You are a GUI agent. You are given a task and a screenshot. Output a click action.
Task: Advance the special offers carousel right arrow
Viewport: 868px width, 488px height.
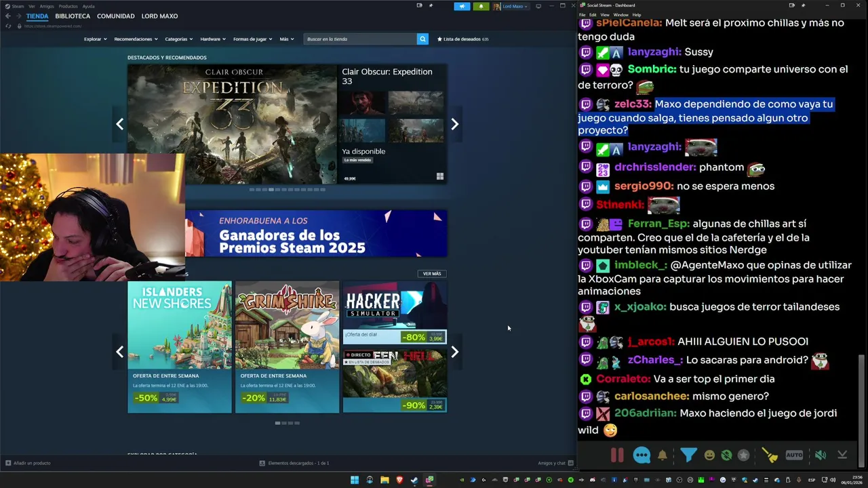tap(455, 352)
